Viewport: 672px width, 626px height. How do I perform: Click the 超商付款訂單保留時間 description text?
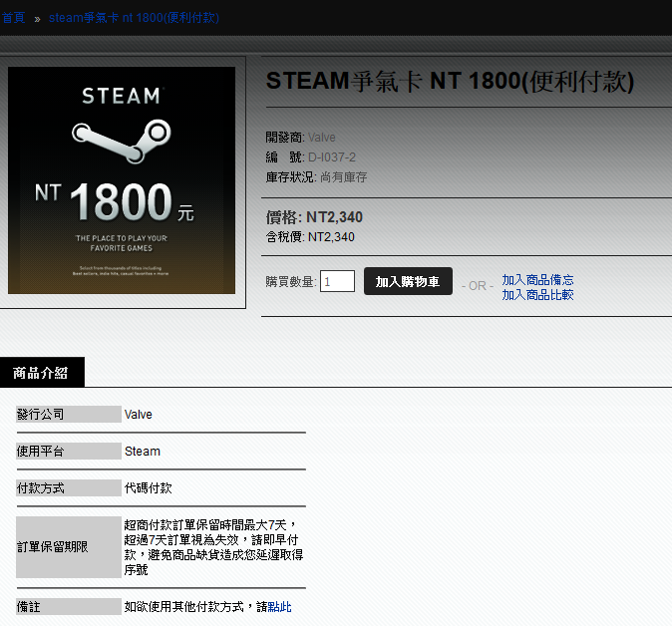point(213,547)
